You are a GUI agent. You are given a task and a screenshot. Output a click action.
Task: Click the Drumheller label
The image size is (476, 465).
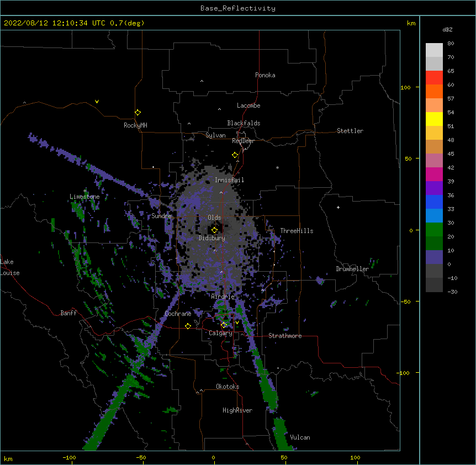(352, 269)
